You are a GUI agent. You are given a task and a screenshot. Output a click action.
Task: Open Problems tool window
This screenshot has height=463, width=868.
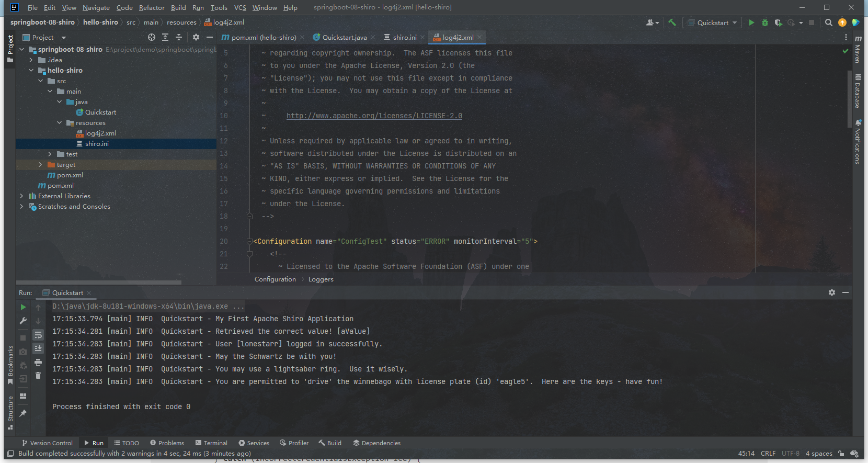click(x=167, y=443)
